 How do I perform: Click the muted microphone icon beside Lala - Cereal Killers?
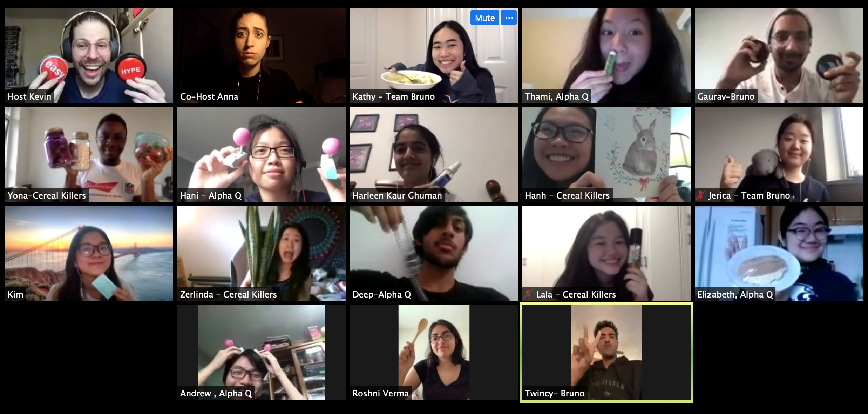click(528, 294)
